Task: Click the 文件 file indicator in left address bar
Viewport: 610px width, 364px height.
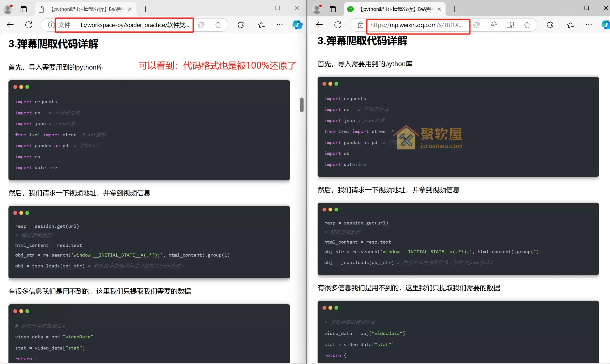Action: (64, 25)
